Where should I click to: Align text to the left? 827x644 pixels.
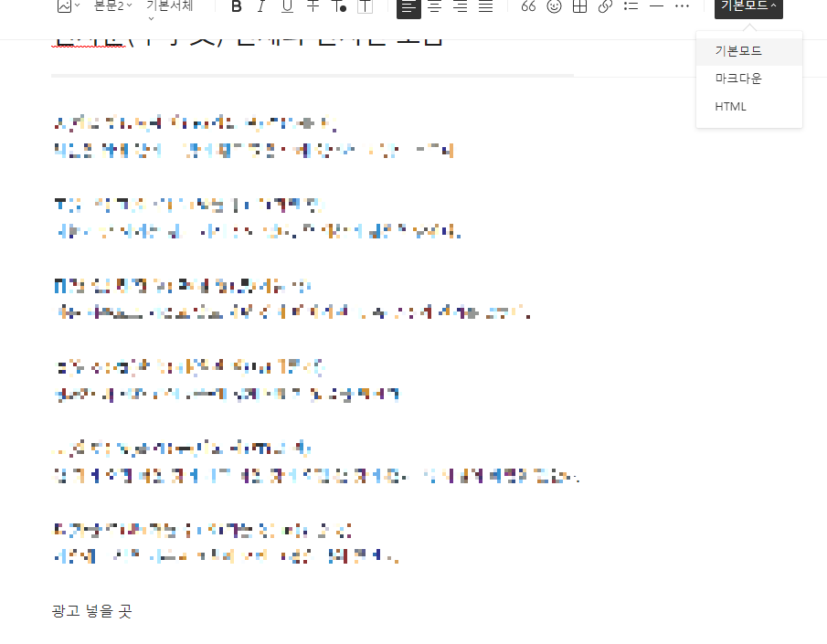point(408,7)
